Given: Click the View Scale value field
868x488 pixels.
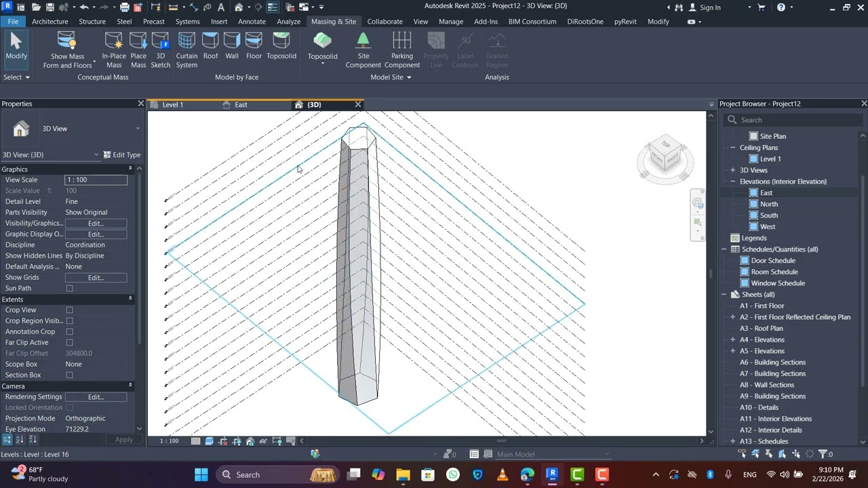Looking at the screenshot, I should [96, 180].
